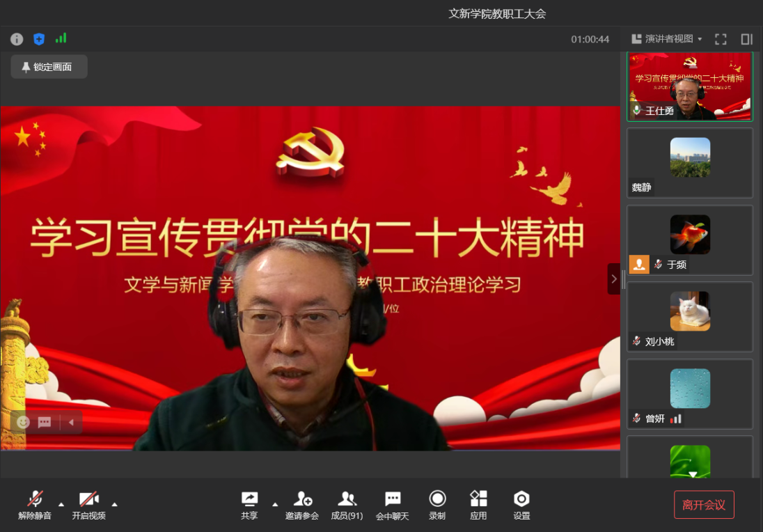Expand video options arrow beside 开启视频

point(115,504)
